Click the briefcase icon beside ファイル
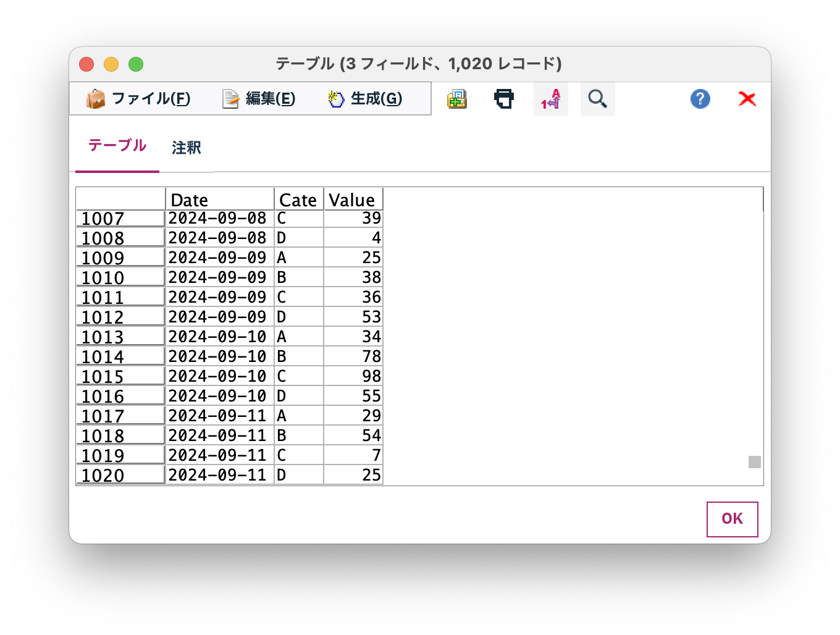This screenshot has height=635, width=840. (96, 98)
